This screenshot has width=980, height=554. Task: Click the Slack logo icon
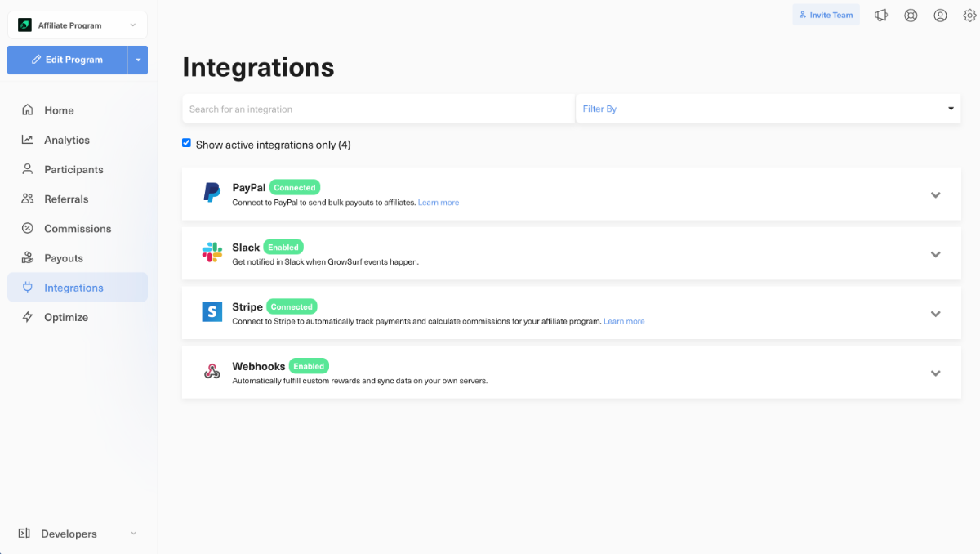[x=212, y=252]
